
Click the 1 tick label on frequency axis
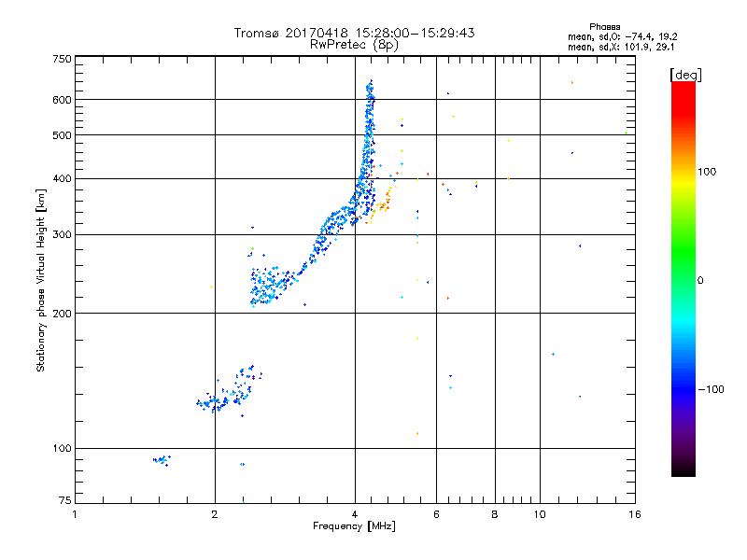(x=75, y=514)
